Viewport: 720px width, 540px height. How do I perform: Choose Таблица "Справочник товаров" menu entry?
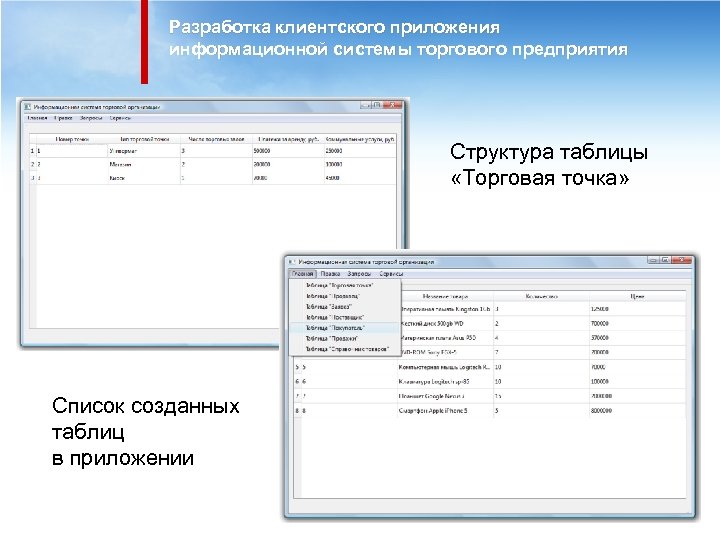pyautogui.click(x=345, y=349)
